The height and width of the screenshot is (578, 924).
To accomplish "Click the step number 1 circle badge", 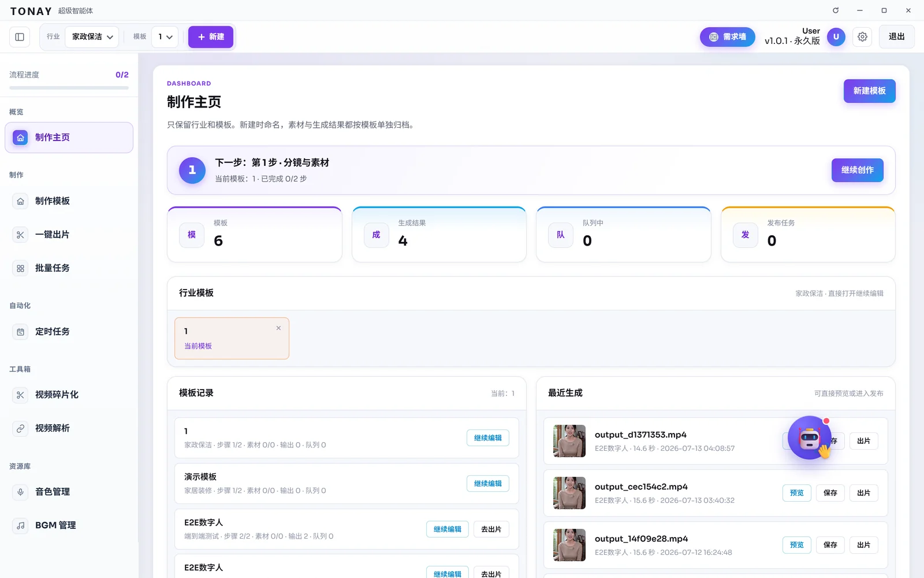I will pos(192,171).
